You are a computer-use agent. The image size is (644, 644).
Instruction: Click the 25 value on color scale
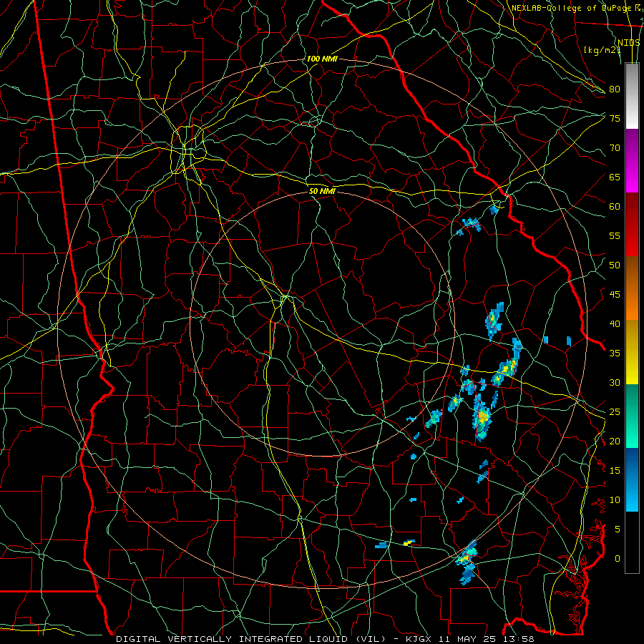[615, 412]
